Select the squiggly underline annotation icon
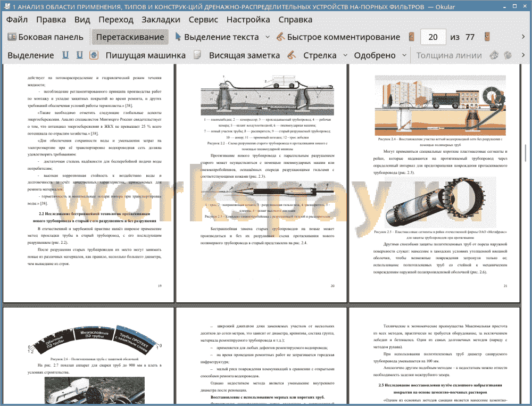Image resolution: width=532 pixels, height=406 pixels. (x=79, y=55)
